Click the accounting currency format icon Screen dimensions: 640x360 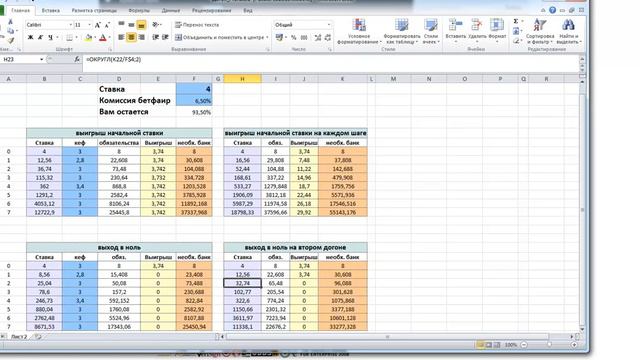pyautogui.click(x=280, y=38)
